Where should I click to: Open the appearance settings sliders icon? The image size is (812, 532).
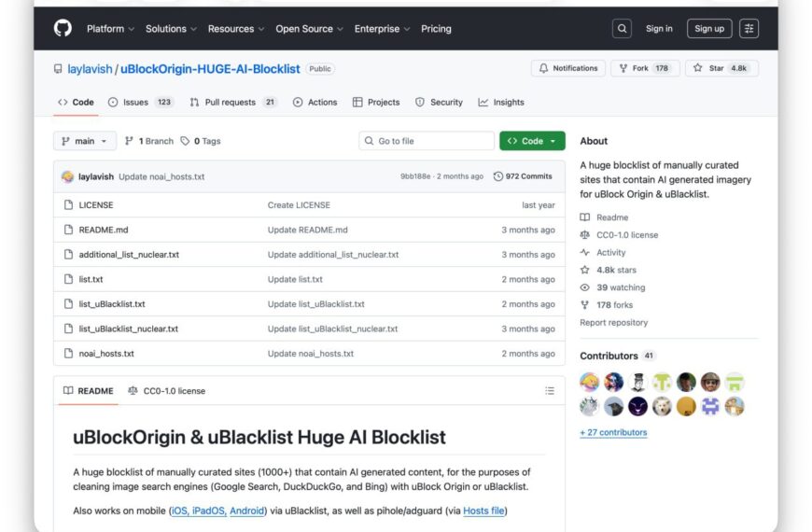749,29
